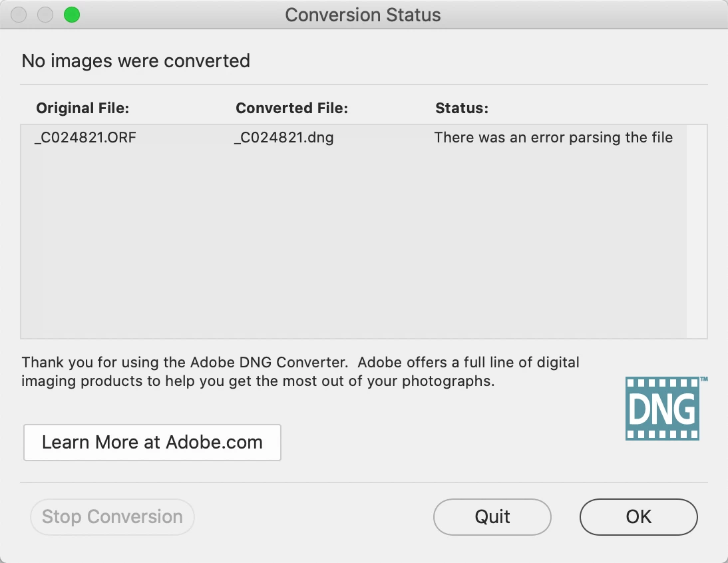Click the DNG filmstrip logo icon

662,409
